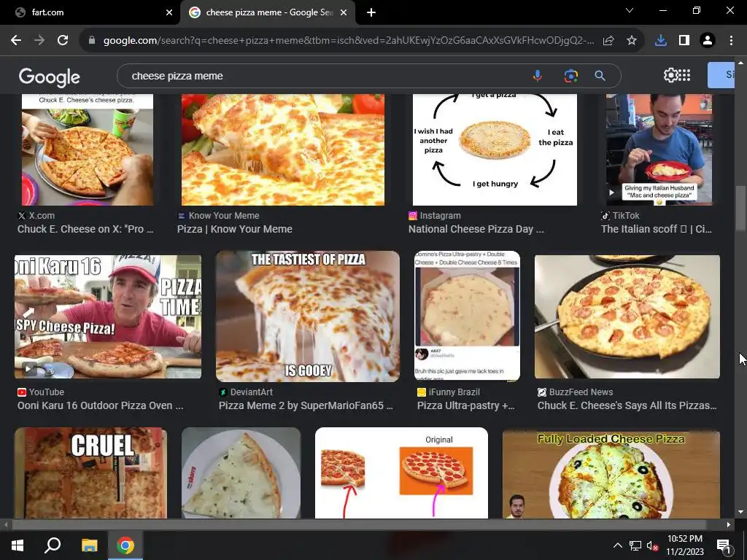The width and height of the screenshot is (747, 560).
Task: Open the pizza hunger cycle meme image
Action: [495, 149]
